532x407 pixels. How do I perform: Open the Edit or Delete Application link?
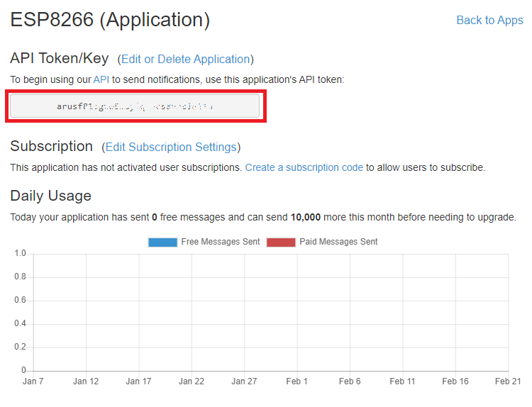[x=185, y=59]
